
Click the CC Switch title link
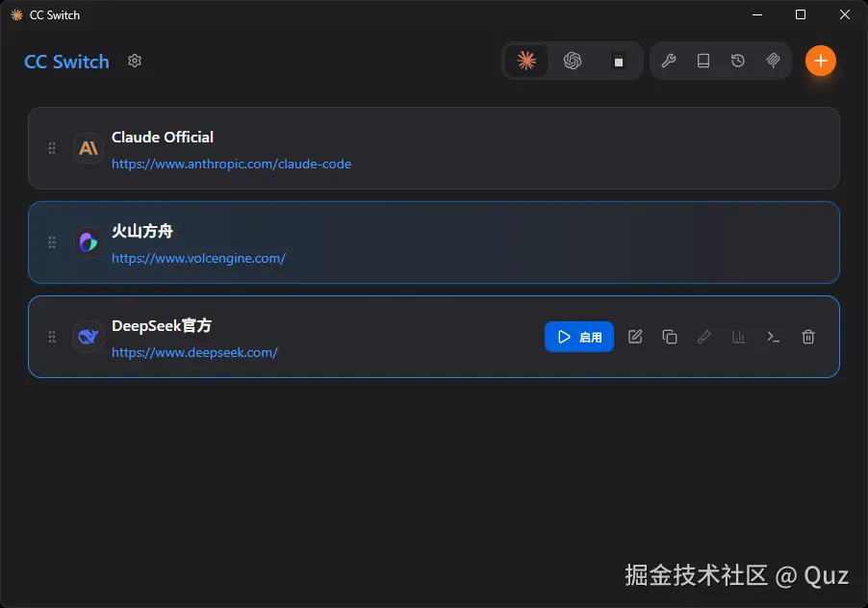pos(66,62)
